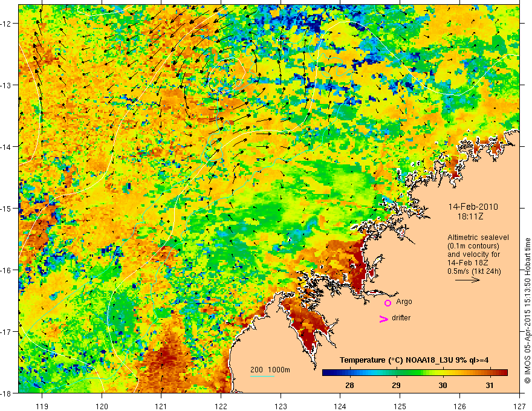Click the '14-Feb-2010' date label
The height and width of the screenshot is (411, 532).
pos(473,207)
